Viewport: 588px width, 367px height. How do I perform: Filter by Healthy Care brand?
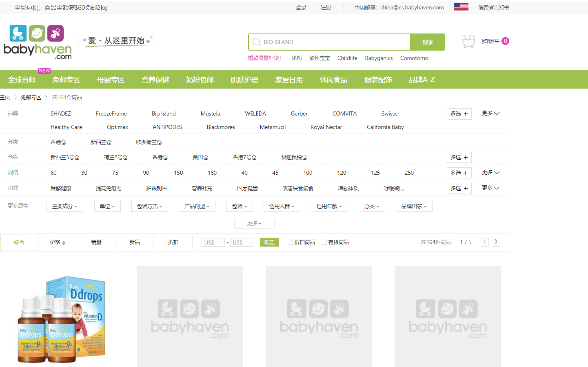pos(66,127)
